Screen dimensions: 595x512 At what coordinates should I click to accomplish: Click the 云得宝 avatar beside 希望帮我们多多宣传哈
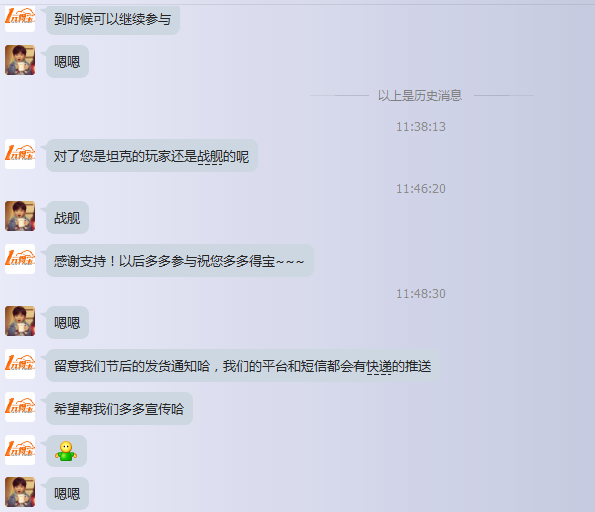pos(20,407)
